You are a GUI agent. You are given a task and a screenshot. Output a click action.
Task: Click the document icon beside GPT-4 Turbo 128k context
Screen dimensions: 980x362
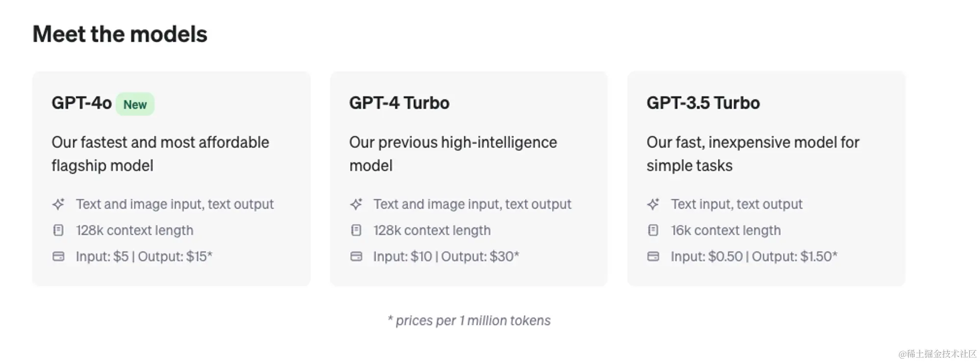356,230
